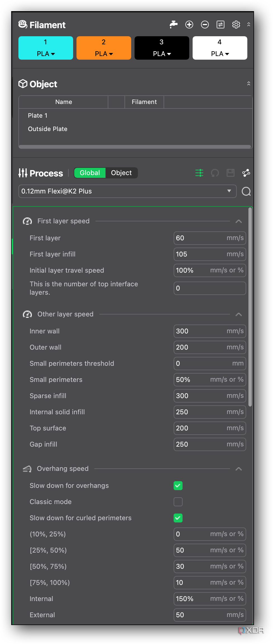This screenshot has width=273, height=644.
Task: Disable Slow down for overhangs checkbox
Action: pyautogui.click(x=178, y=486)
